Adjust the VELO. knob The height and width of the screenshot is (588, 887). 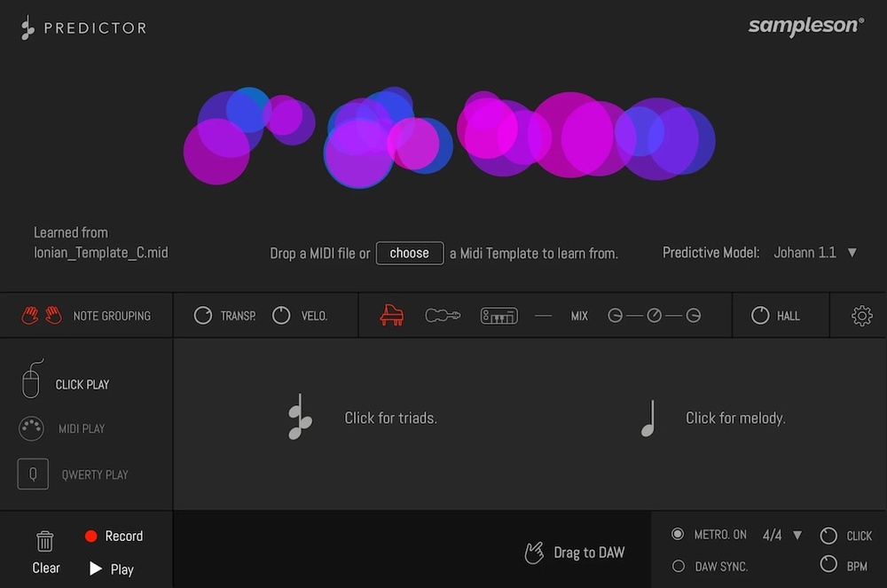281,316
